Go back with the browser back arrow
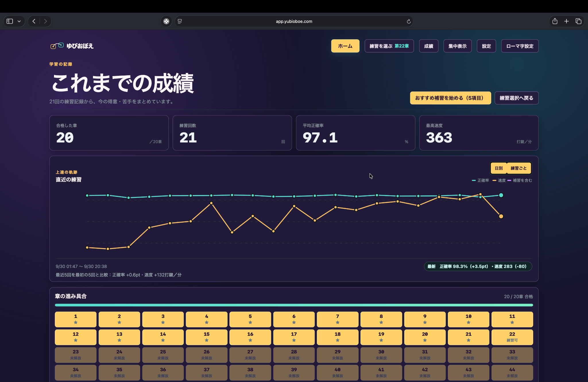 [x=34, y=21]
